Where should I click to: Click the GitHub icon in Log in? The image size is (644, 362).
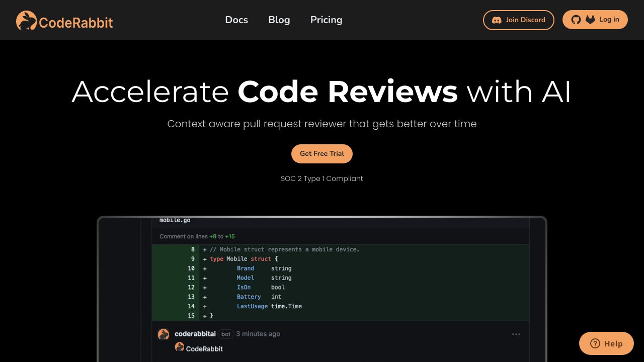tap(576, 20)
